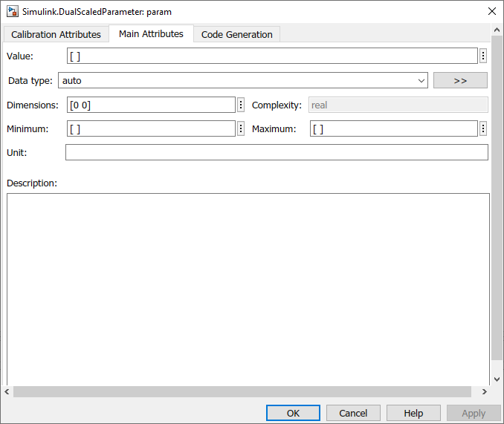Show the data type assistant with >> button

[460, 80]
